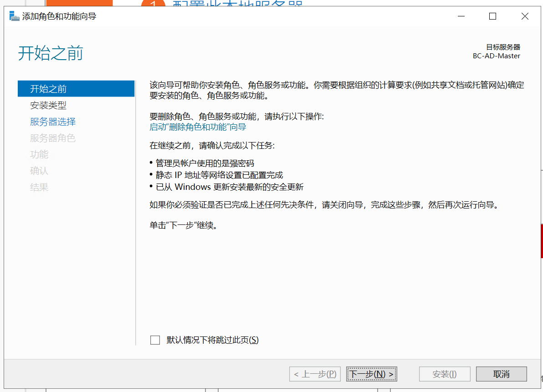Maximize the wizard window

coord(492,16)
